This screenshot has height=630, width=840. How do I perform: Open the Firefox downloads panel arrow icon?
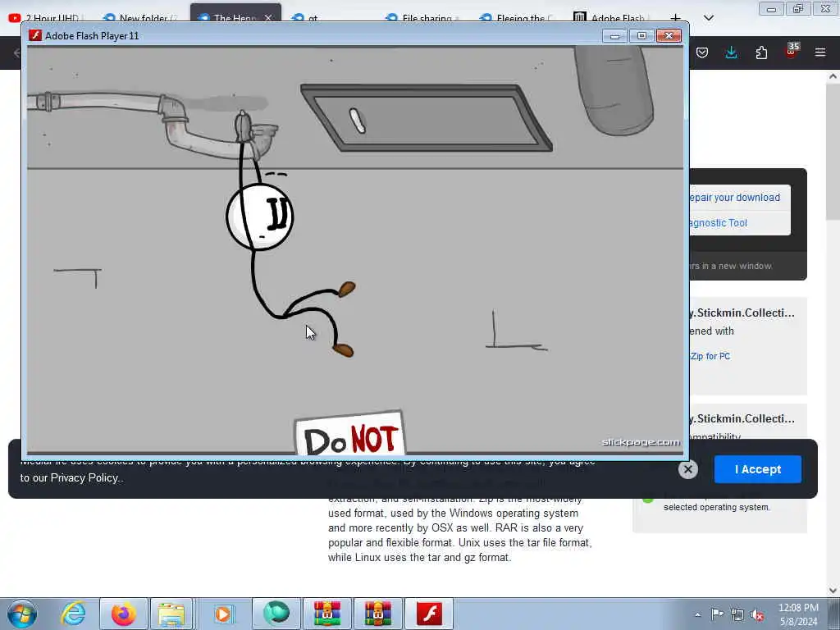[731, 52]
